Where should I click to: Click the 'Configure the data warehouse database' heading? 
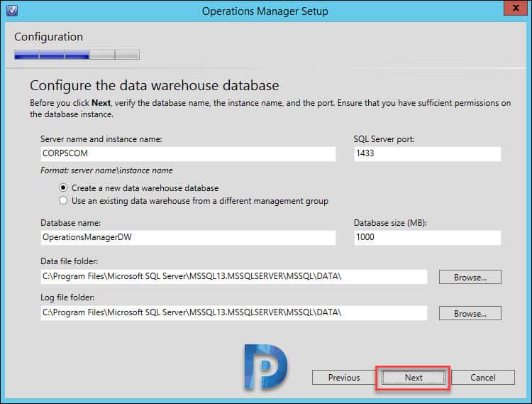point(155,85)
